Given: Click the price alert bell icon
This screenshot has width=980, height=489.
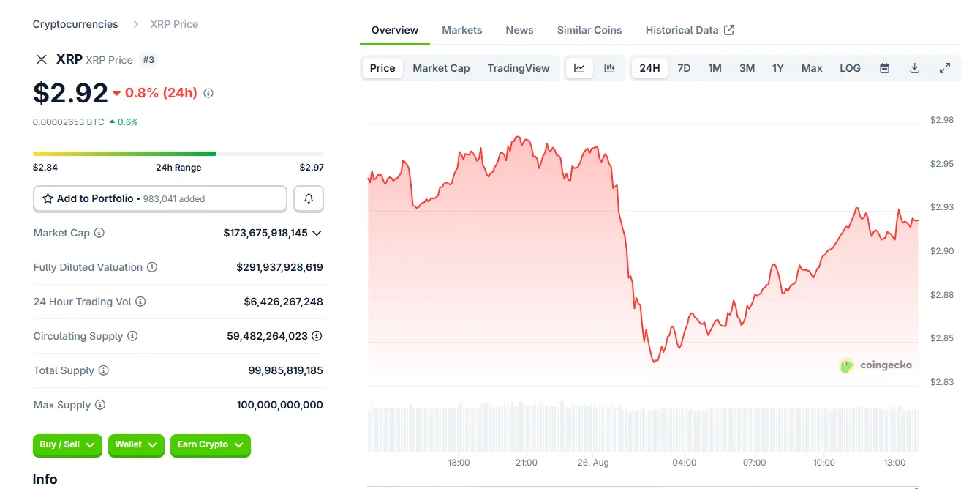Looking at the screenshot, I should [309, 198].
